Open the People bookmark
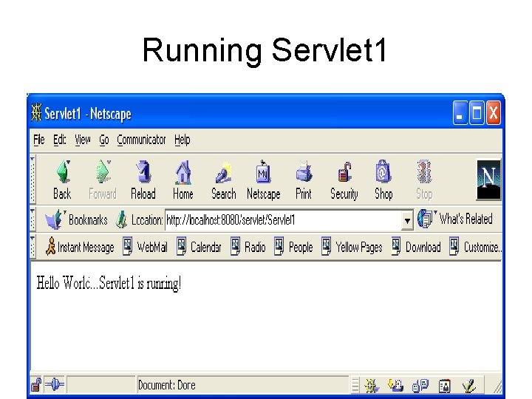532x399 pixels. [293, 247]
